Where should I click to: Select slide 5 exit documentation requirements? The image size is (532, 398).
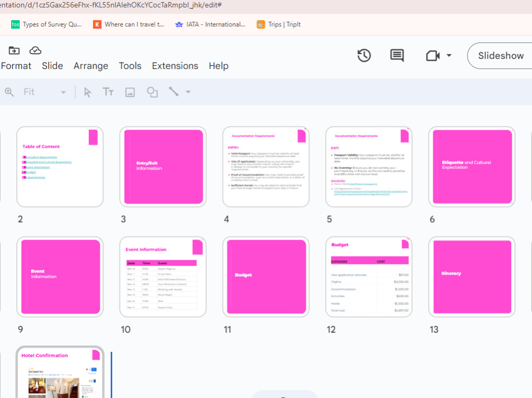[369, 166]
